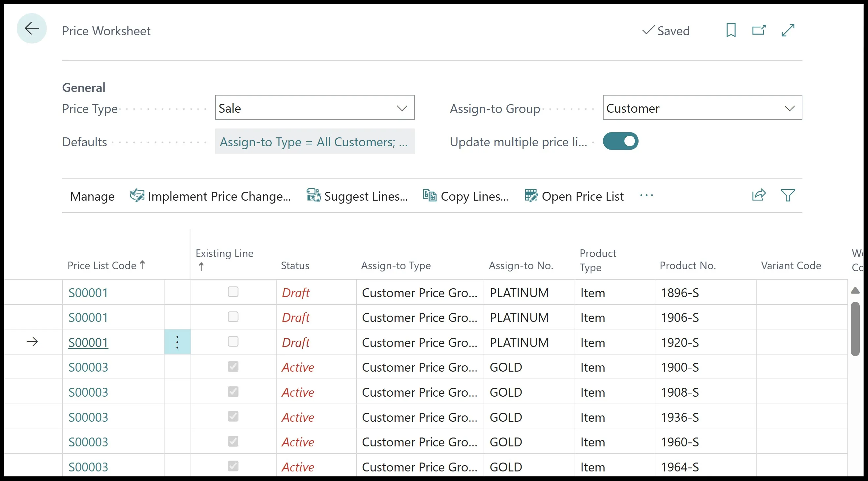Select Item cell in the 1964-S row

tap(615, 467)
